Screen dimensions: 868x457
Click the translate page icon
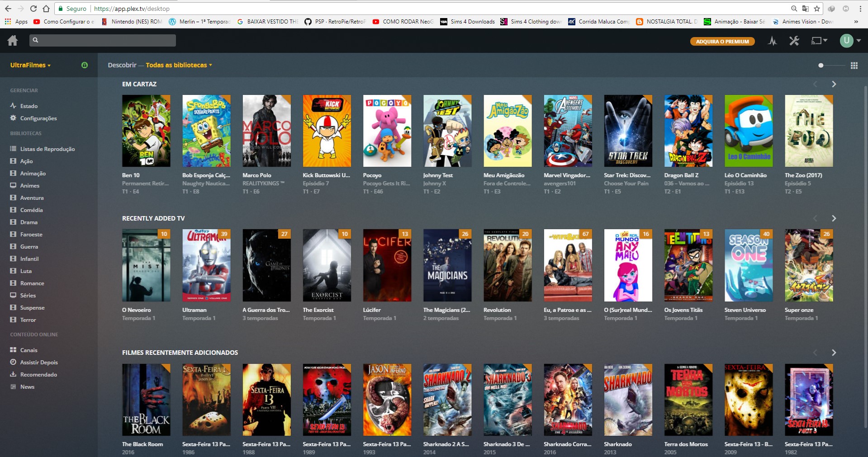point(806,9)
